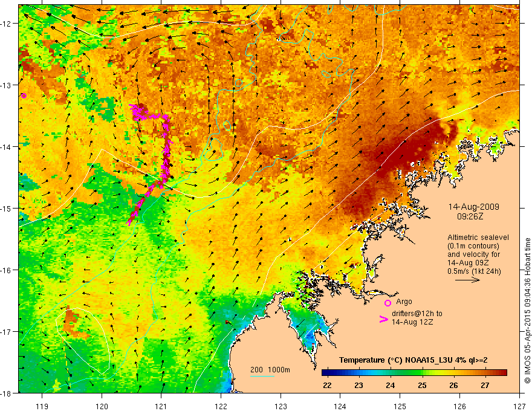The width and height of the screenshot is (532, 411).
Task: Click the longitude label "123"
Action: tap(281, 406)
